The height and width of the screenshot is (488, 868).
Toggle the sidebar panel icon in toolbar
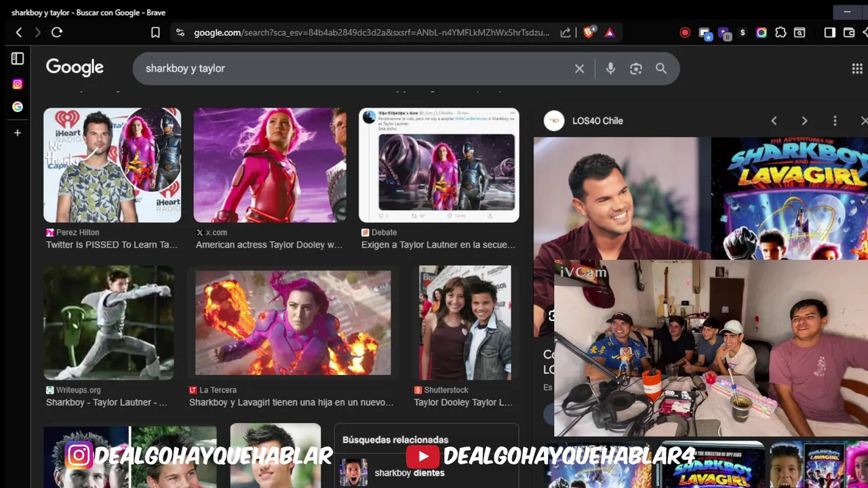coord(829,33)
